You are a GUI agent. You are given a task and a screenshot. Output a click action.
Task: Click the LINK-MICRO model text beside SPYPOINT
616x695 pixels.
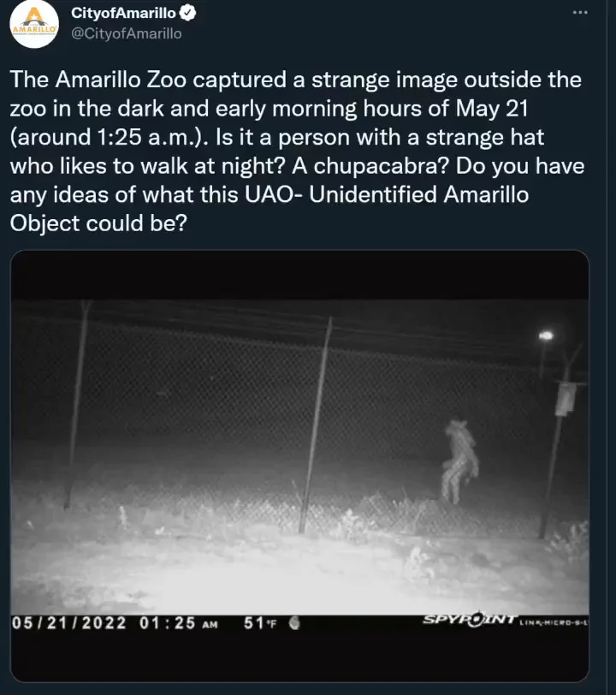point(554,623)
